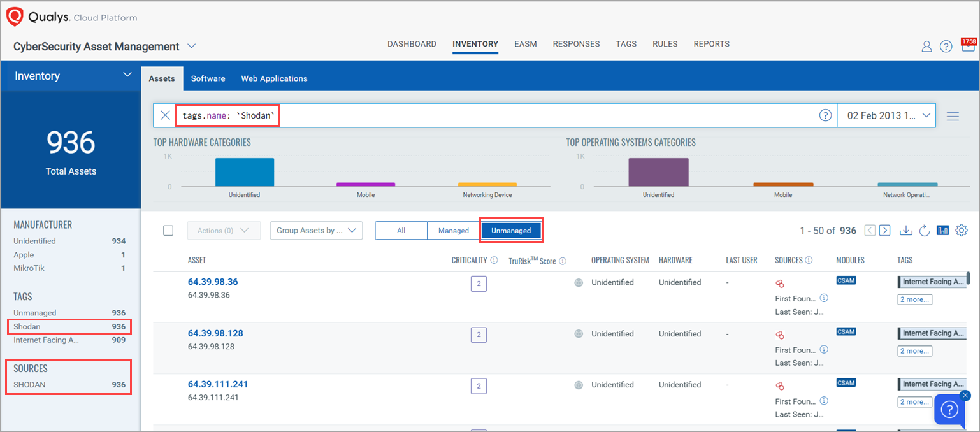Dismiss the floating help widget

click(x=965, y=396)
